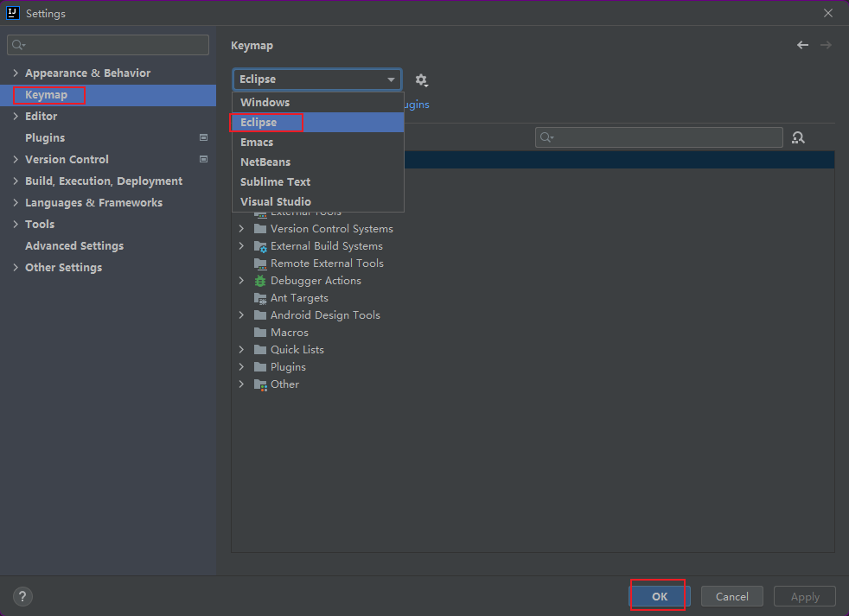Click inside the settings search field
This screenshot has width=849, height=616.
pos(107,44)
